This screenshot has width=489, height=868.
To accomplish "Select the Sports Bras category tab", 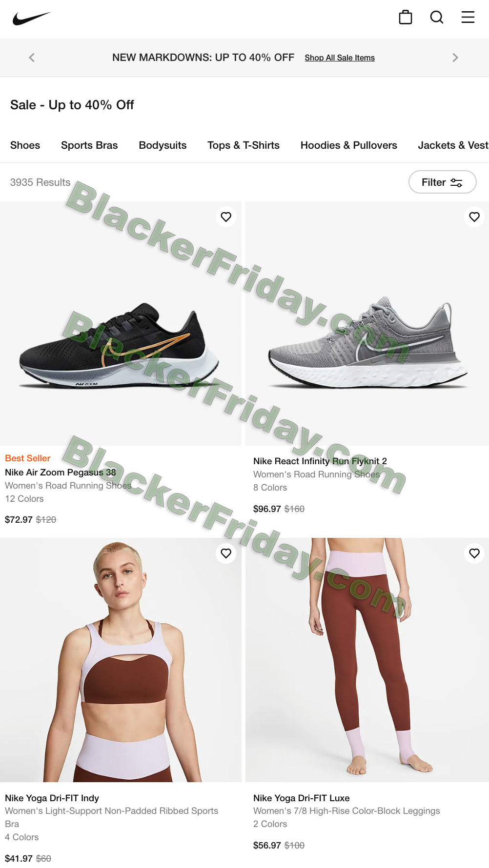I will [89, 145].
